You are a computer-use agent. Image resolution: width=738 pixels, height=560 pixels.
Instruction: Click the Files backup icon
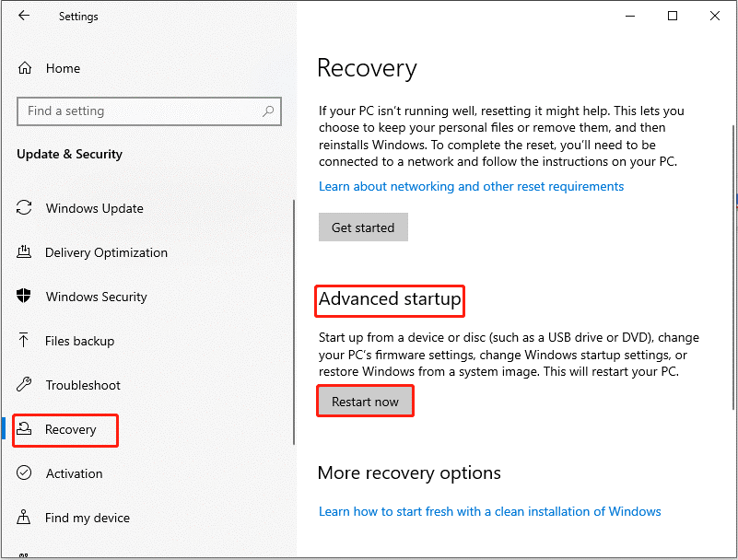pos(26,341)
